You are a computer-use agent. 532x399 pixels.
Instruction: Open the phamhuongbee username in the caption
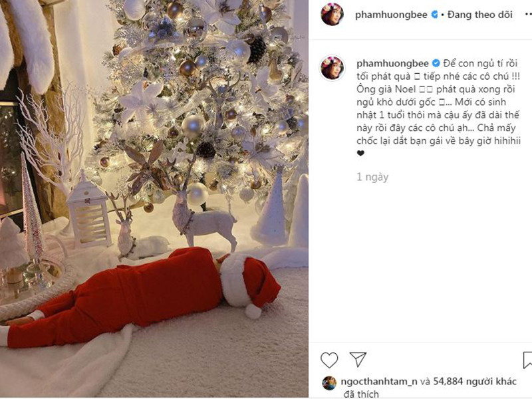tap(392, 63)
